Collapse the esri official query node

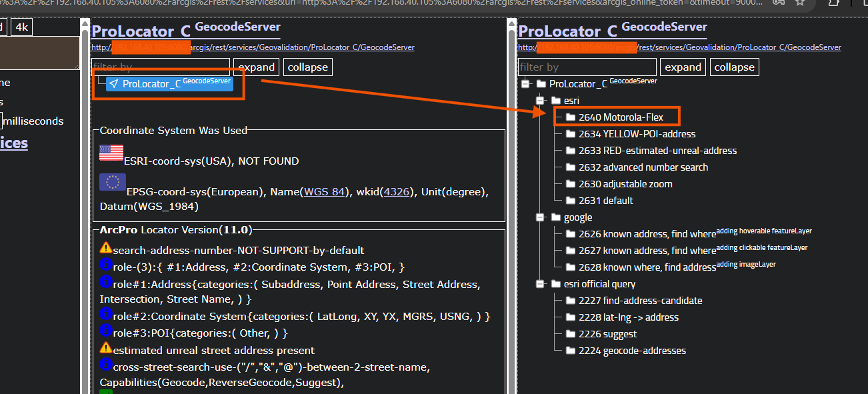541,284
